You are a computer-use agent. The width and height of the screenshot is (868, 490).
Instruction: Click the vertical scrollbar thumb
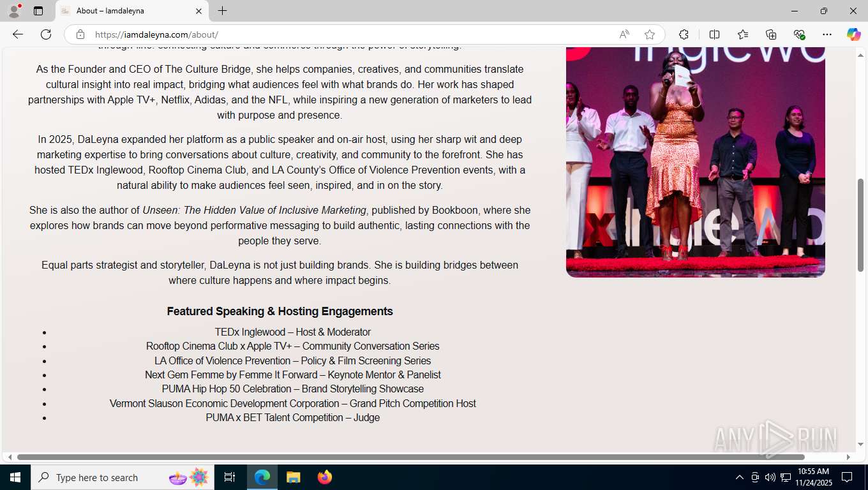tap(860, 225)
